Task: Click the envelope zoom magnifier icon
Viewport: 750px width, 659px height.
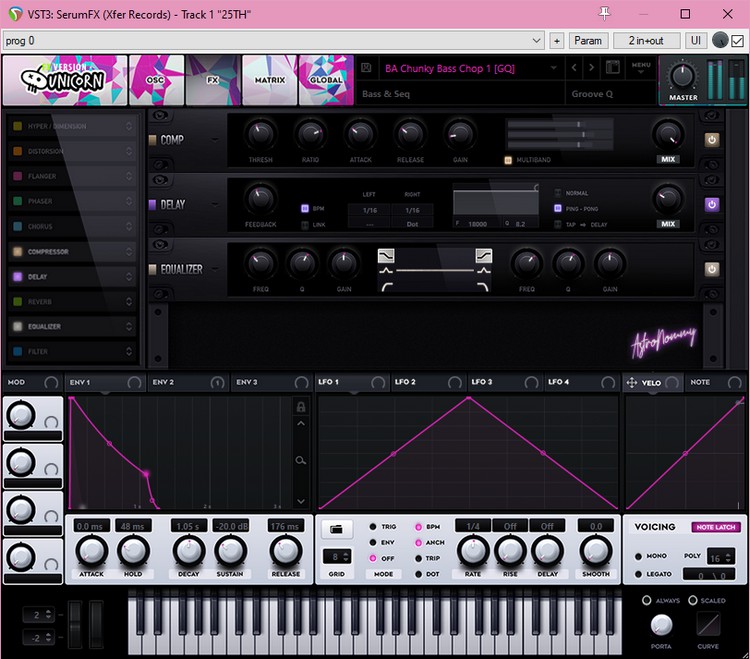Action: (x=300, y=460)
